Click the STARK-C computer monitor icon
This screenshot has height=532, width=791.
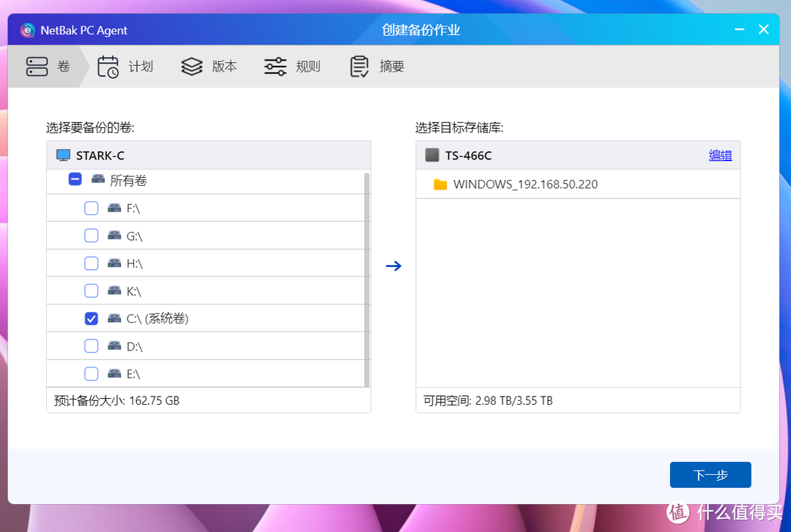point(63,154)
